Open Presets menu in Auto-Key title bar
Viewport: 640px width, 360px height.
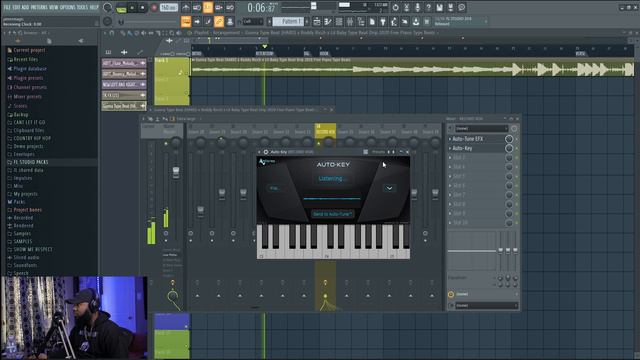point(378,152)
